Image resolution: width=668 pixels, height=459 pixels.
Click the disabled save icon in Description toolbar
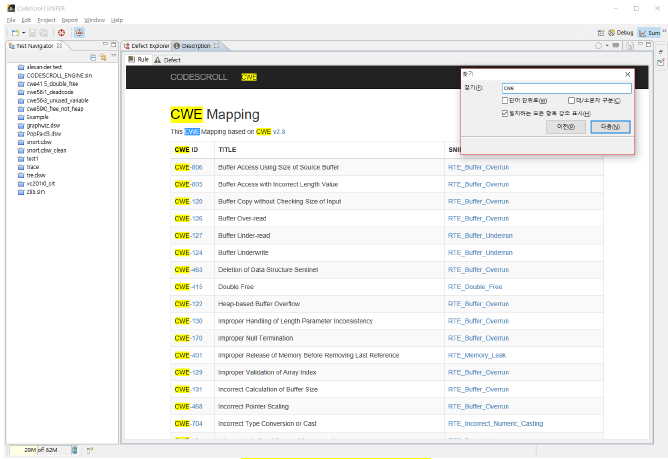[x=630, y=46]
